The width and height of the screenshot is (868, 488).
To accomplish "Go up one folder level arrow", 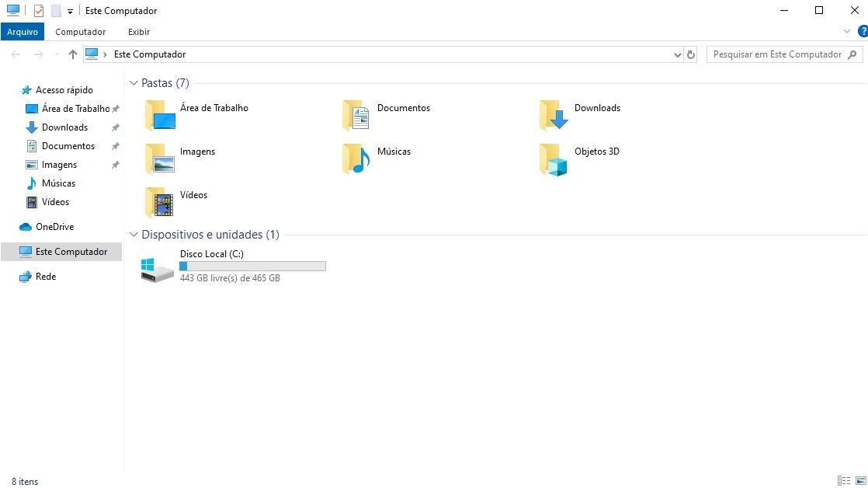I will pyautogui.click(x=73, y=54).
